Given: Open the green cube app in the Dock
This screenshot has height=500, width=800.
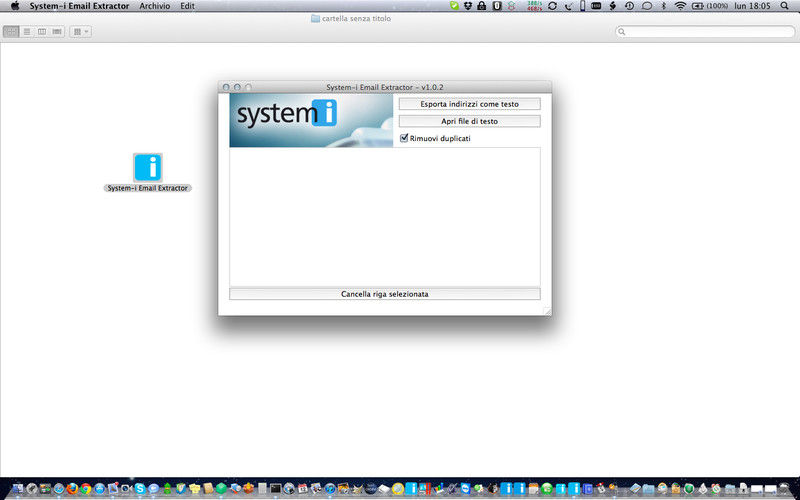Looking at the screenshot, I should pyautogui.click(x=221, y=488).
